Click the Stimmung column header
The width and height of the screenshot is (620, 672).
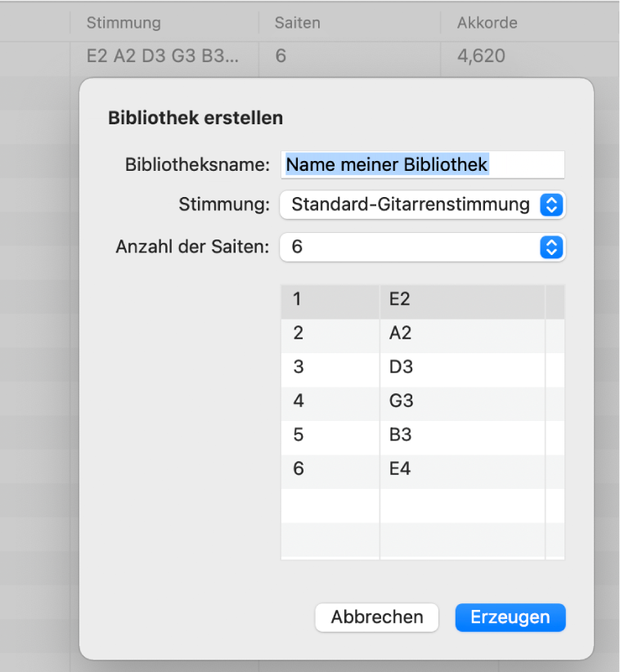click(124, 22)
